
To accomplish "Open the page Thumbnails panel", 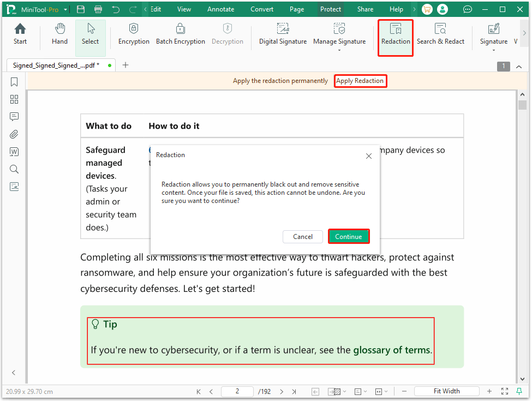I will 14,99.
